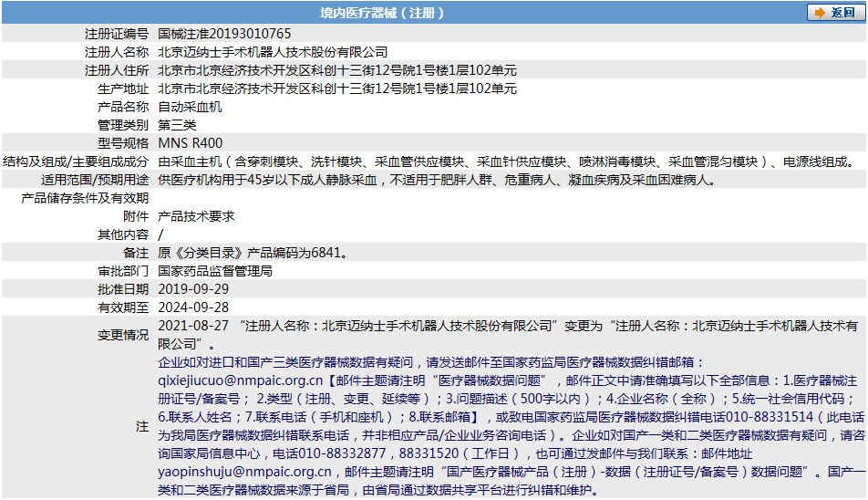Select the header title 境内医疗器械（注册）
The image size is (868, 500).
pyautogui.click(x=382, y=13)
